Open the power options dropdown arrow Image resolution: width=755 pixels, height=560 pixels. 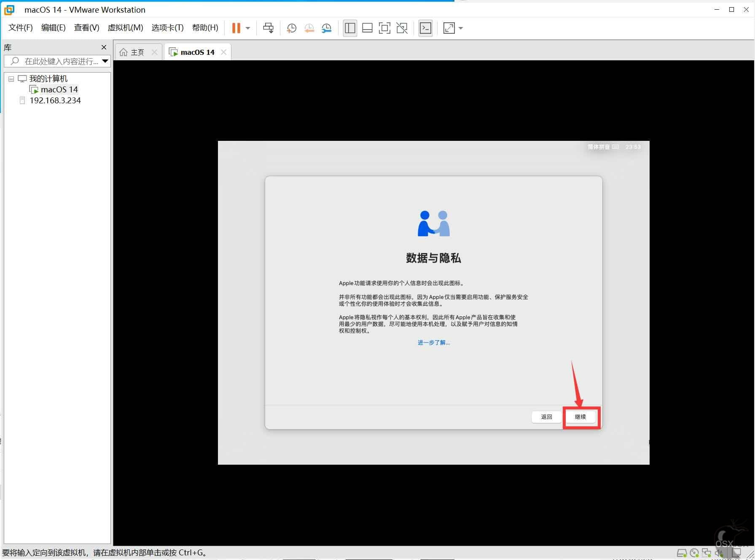(x=248, y=28)
